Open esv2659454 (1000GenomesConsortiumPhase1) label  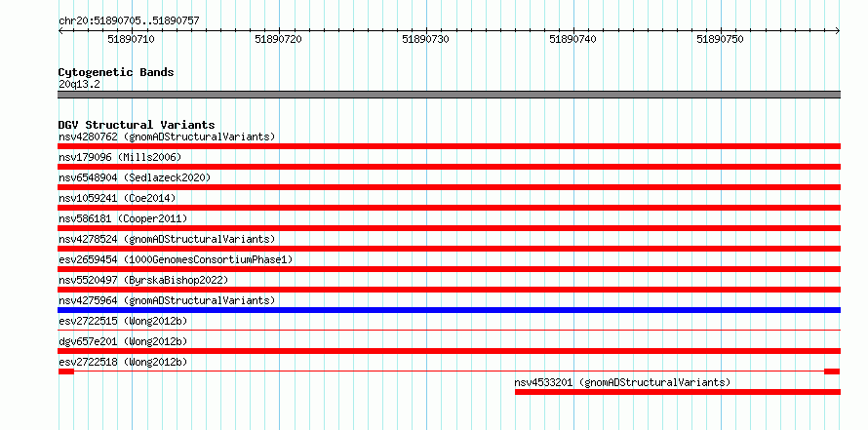pyautogui.click(x=176, y=259)
